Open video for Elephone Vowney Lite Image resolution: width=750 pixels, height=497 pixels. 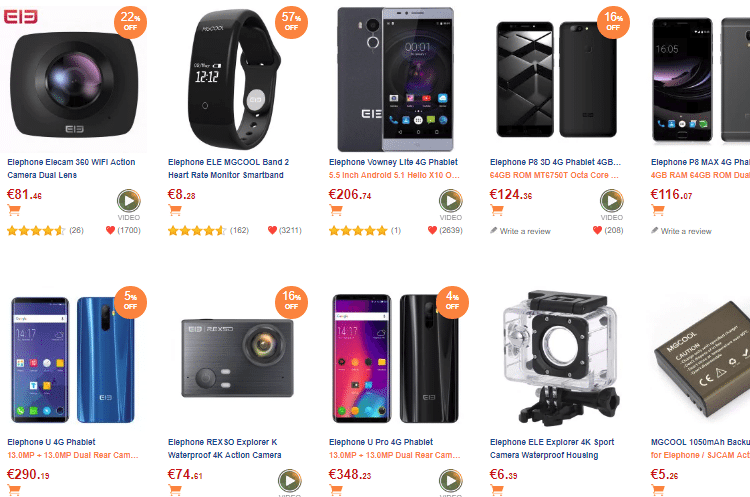click(x=451, y=201)
